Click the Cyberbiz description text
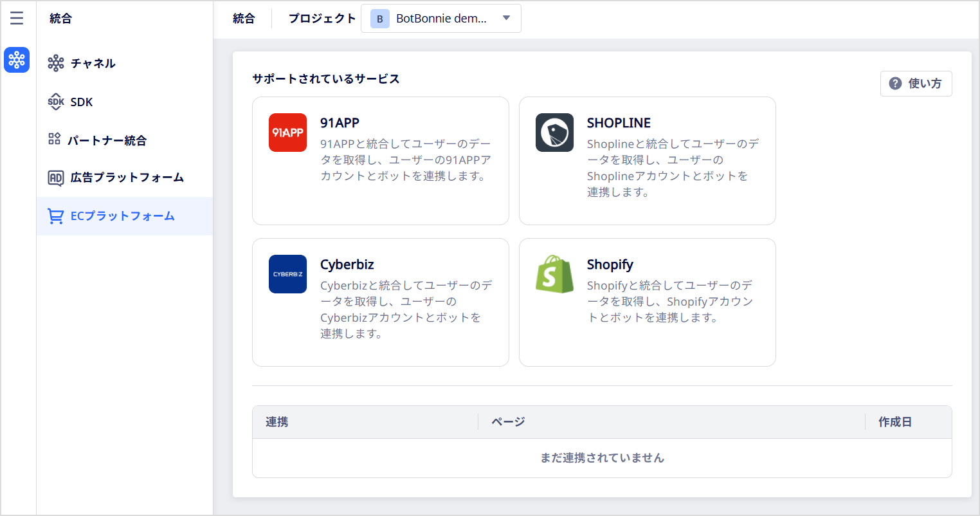 406,309
